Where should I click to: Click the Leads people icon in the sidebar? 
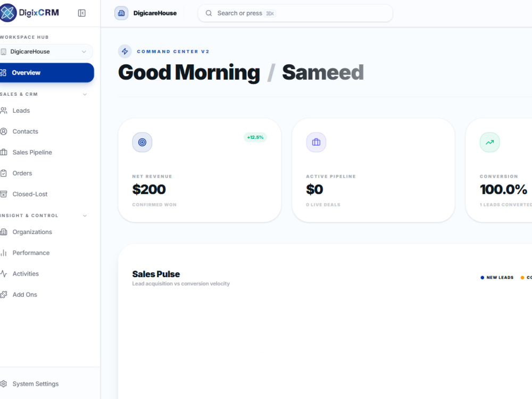3,111
